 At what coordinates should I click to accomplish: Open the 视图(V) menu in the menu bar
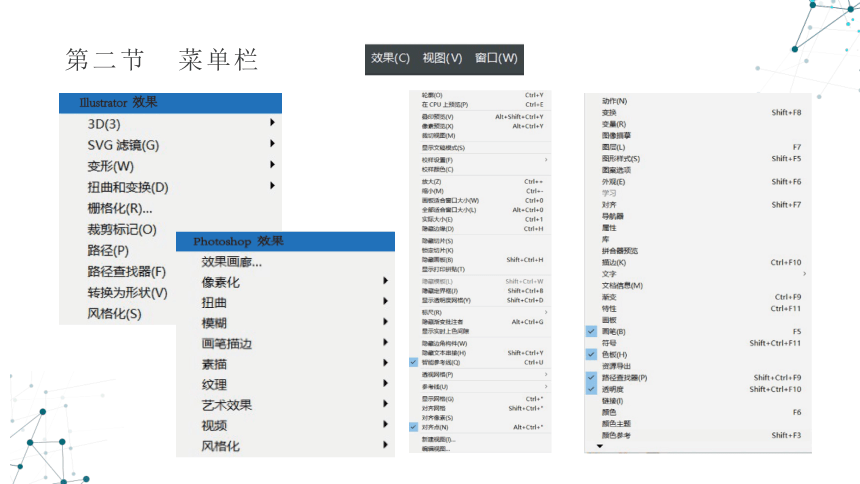click(442, 58)
